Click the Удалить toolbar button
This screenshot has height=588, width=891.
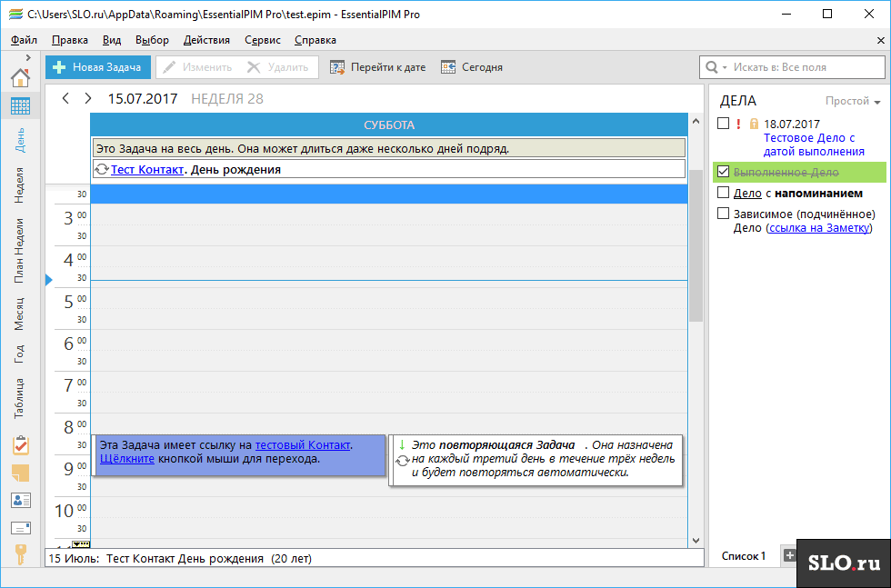pyautogui.click(x=278, y=67)
